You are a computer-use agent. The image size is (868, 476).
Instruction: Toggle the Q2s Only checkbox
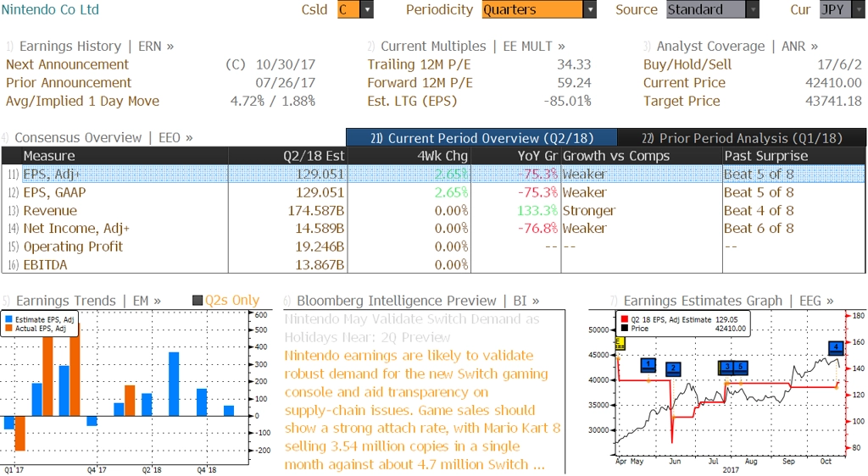point(198,301)
